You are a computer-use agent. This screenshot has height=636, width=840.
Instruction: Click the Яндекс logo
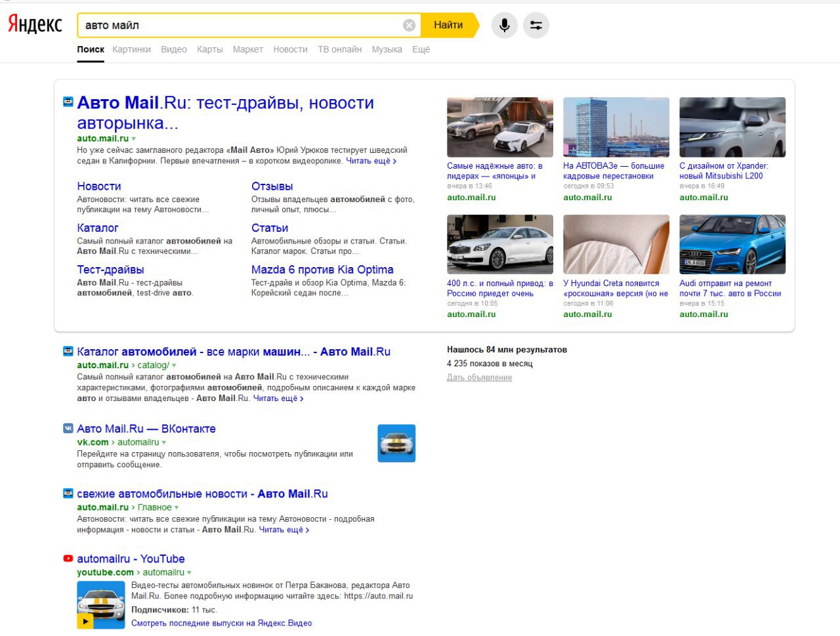tap(35, 24)
